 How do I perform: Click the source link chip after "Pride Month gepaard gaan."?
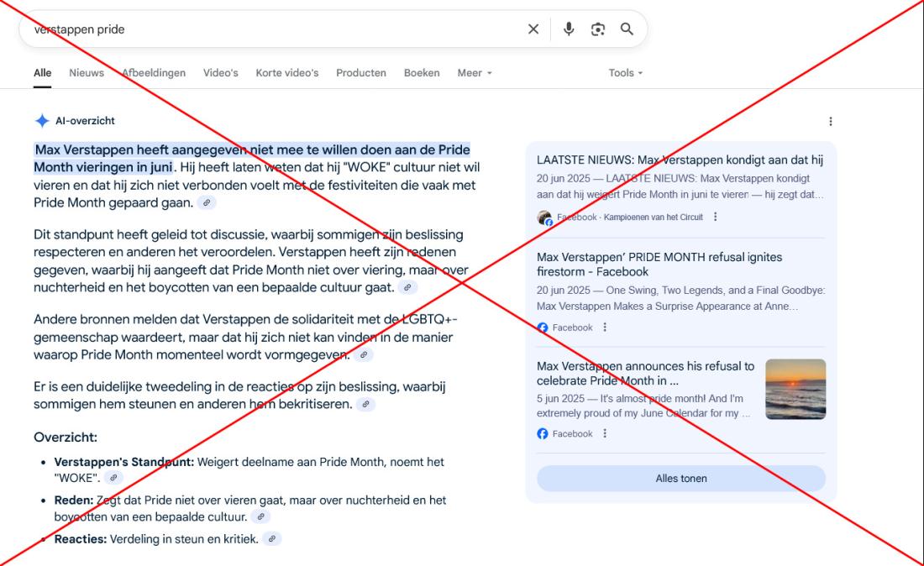[207, 202]
